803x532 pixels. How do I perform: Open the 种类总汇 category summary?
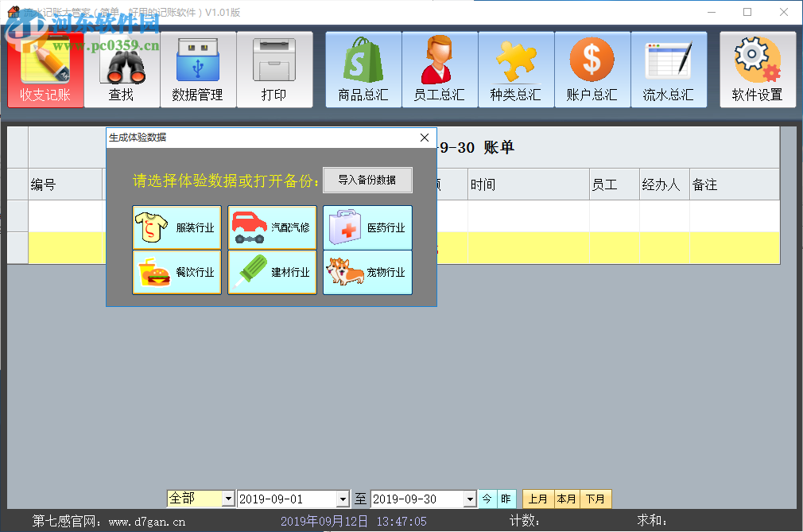(516, 69)
